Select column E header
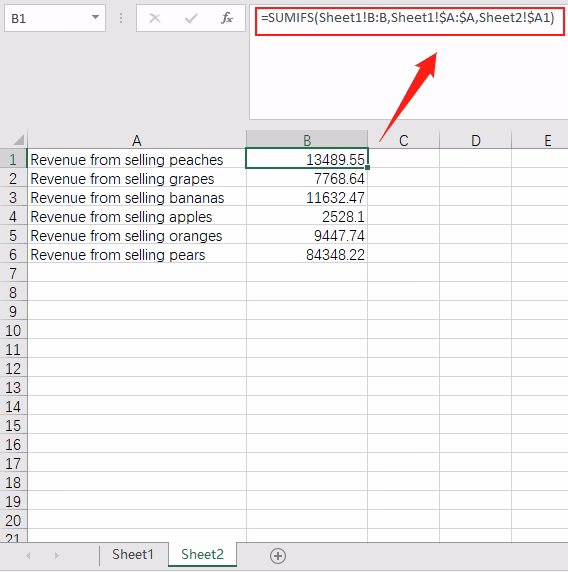The width and height of the screenshot is (568, 572). 540,140
